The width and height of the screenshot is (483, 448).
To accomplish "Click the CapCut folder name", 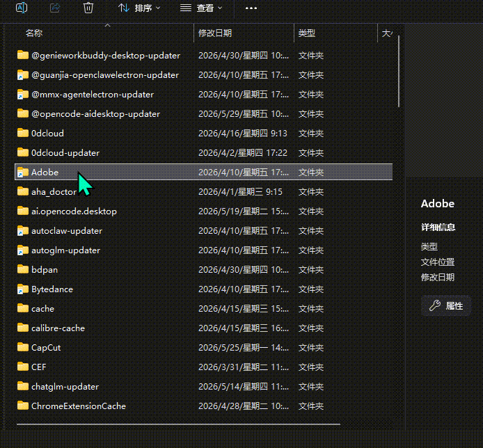I will click(x=46, y=348).
